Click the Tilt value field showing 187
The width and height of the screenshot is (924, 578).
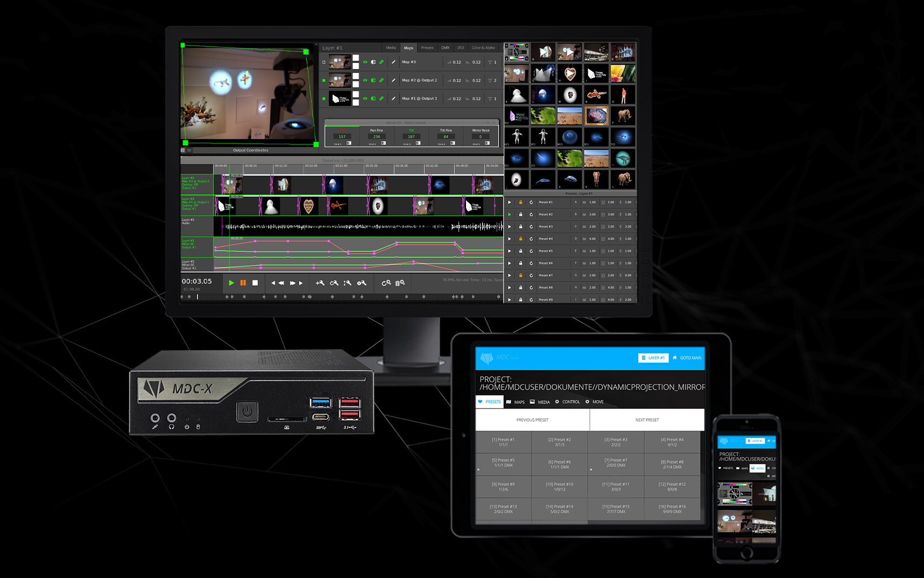pyautogui.click(x=411, y=137)
